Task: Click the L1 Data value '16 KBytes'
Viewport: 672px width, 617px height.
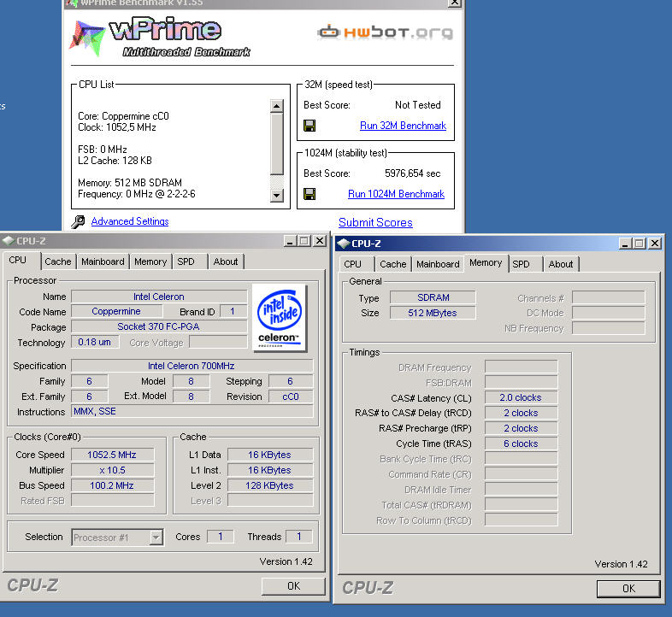Action: (x=270, y=455)
